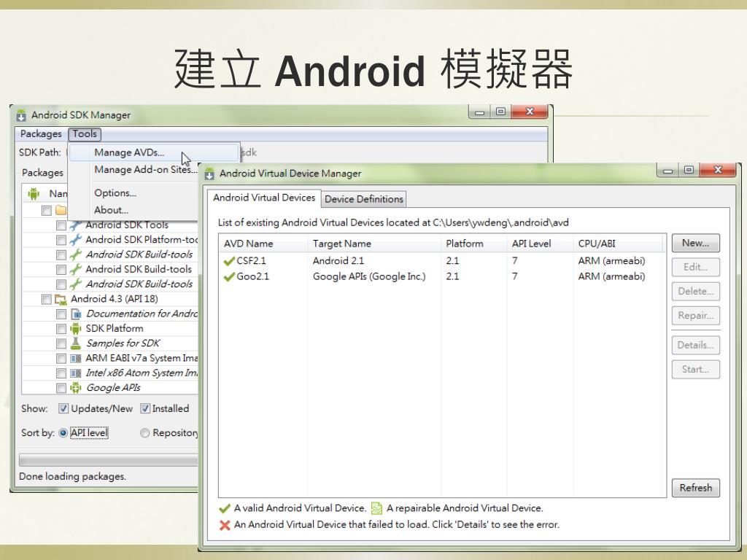Click the Android 2.1 target cell
This screenshot has height=560, width=747.
(338, 261)
